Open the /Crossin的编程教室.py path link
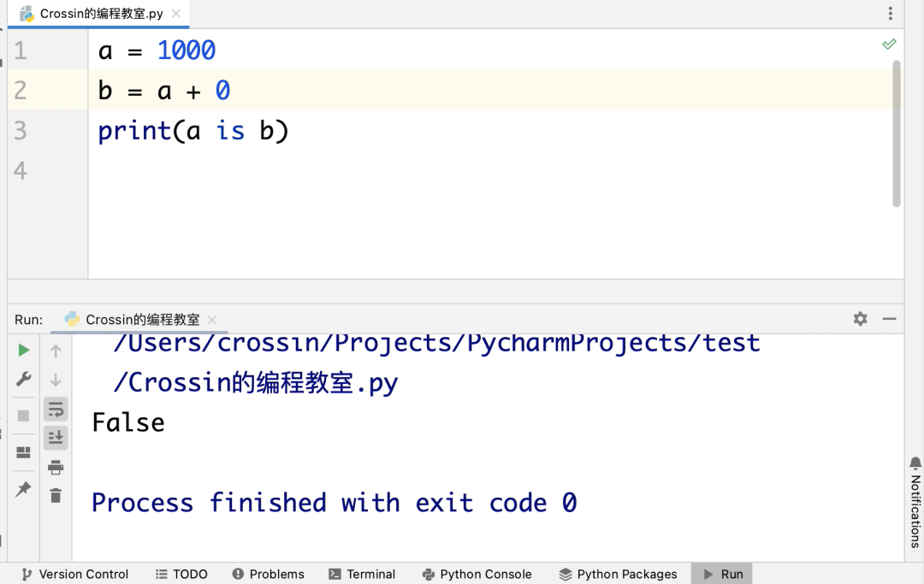The width and height of the screenshot is (924, 584). (255, 383)
